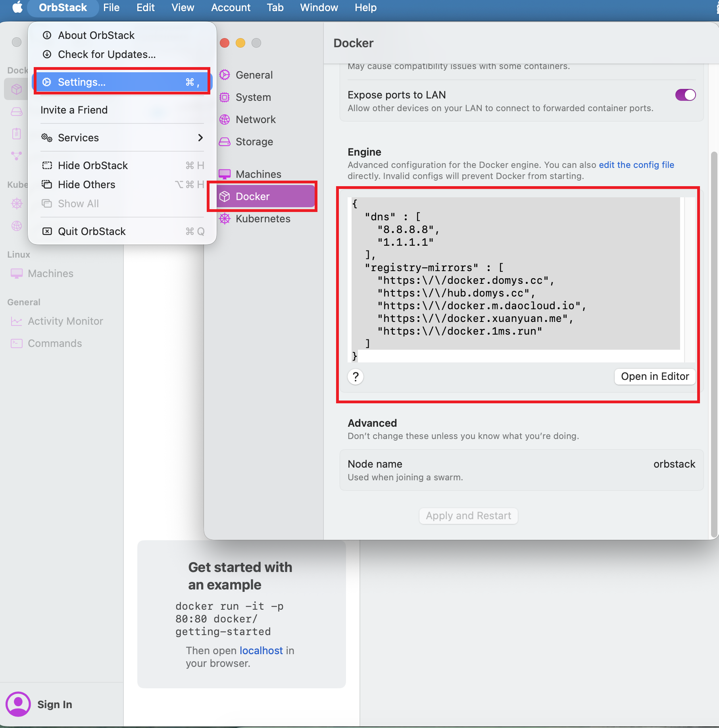
Task: Open the Apple menu
Action: pyautogui.click(x=17, y=8)
